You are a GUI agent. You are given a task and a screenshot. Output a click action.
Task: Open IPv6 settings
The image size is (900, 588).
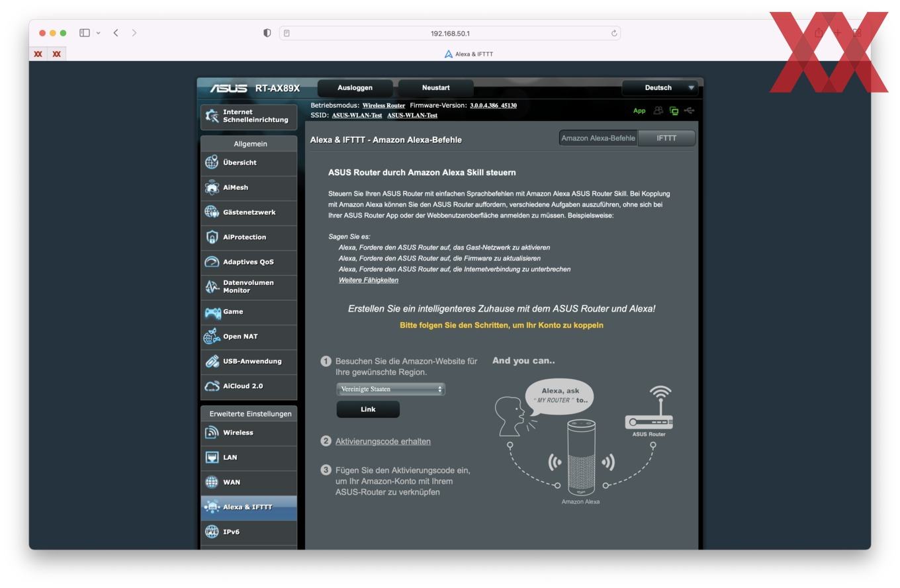point(249,532)
